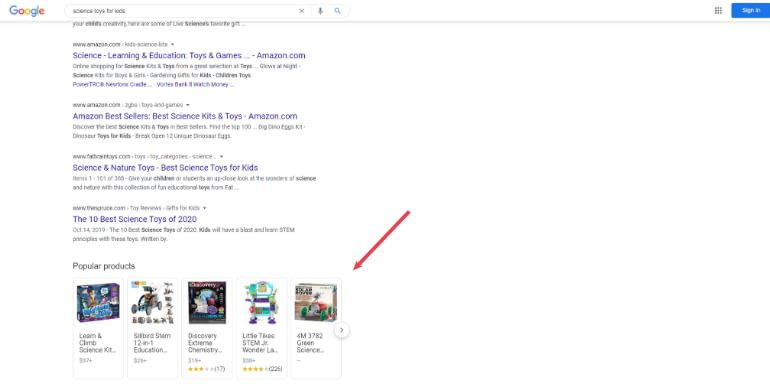The height and width of the screenshot is (384, 770).
Task: Open Science - Learning & Education Amazon result
Action: pos(189,55)
